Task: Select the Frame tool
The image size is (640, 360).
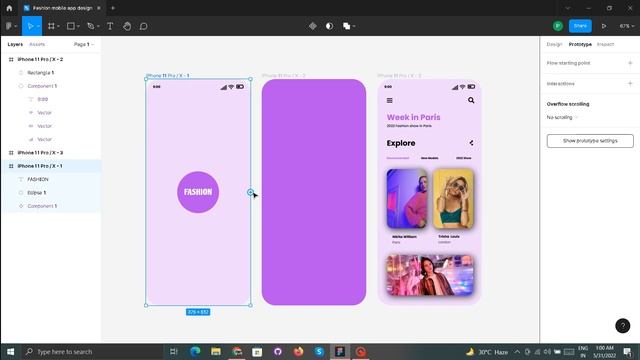Action: (51, 26)
